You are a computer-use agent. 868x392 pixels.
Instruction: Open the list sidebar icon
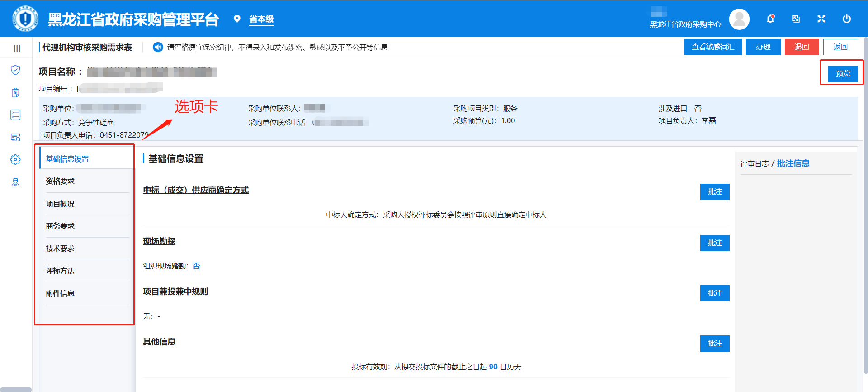(x=15, y=115)
